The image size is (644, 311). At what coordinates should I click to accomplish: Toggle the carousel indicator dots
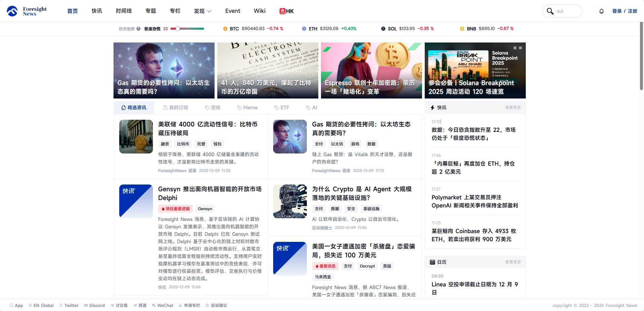517,48
